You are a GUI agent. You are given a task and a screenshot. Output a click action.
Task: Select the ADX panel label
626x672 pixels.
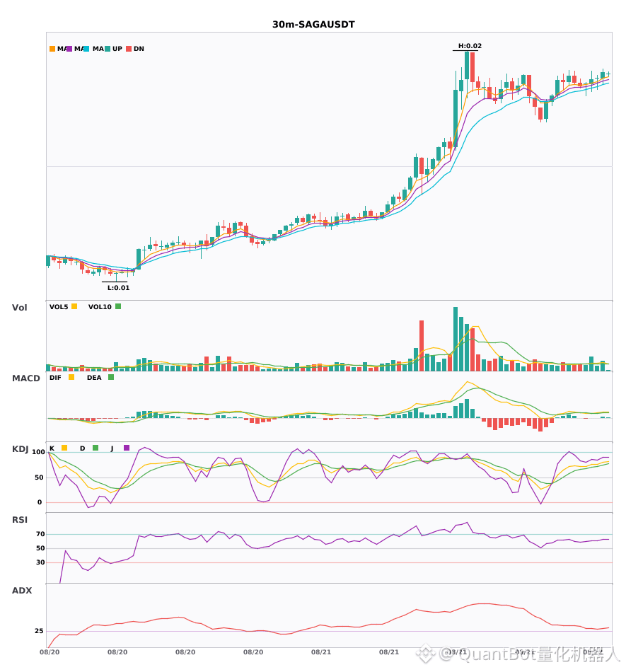(22, 590)
